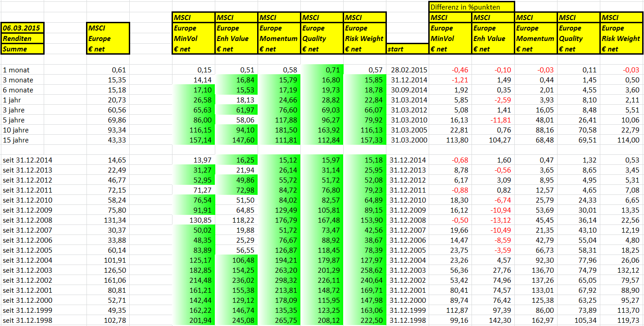Viewport: 644px width, 326px height.
Task: Select the 'seit 31.12.1998' row label
Action: (22, 321)
